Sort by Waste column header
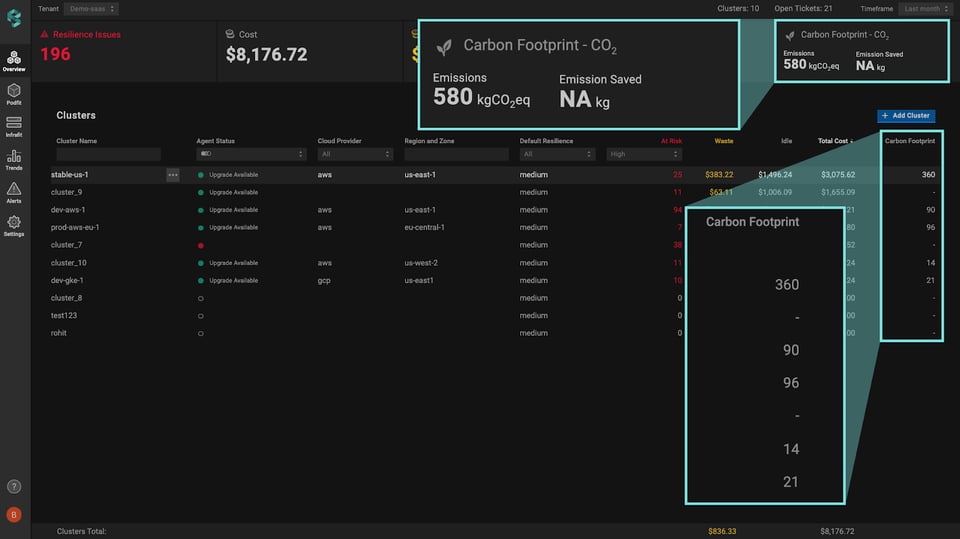The image size is (960, 539). [x=724, y=141]
